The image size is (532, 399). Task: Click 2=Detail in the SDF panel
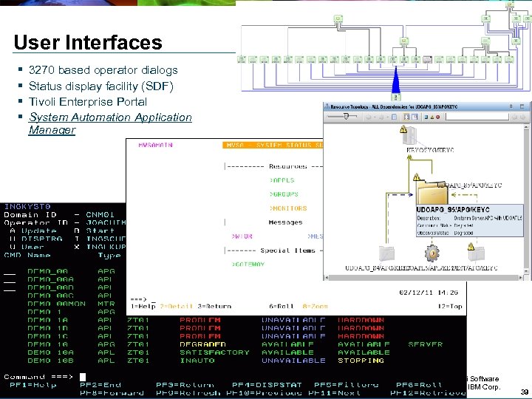(x=177, y=306)
